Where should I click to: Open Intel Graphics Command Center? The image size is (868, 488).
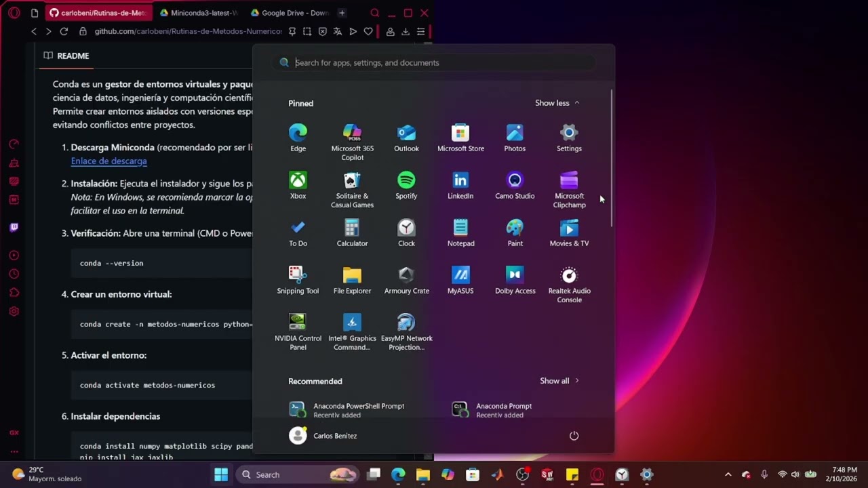tap(352, 332)
